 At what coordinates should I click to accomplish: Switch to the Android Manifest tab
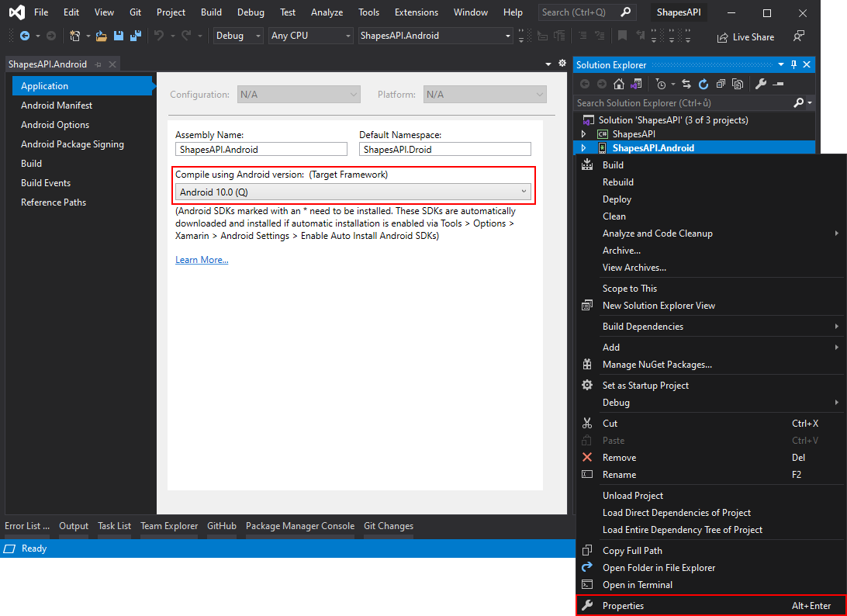click(x=57, y=106)
